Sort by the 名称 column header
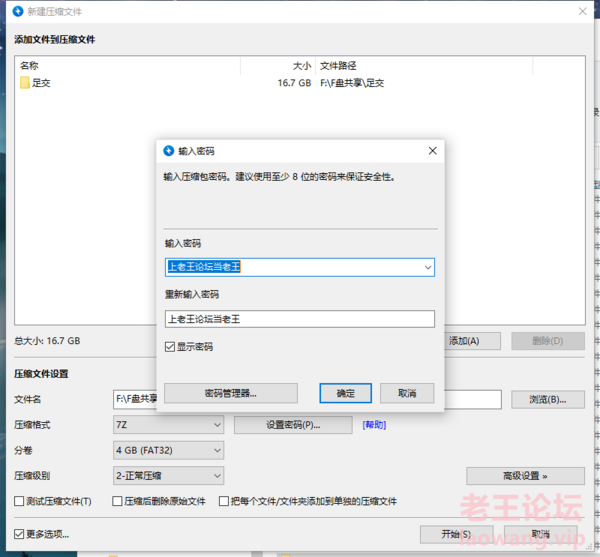 127,66
